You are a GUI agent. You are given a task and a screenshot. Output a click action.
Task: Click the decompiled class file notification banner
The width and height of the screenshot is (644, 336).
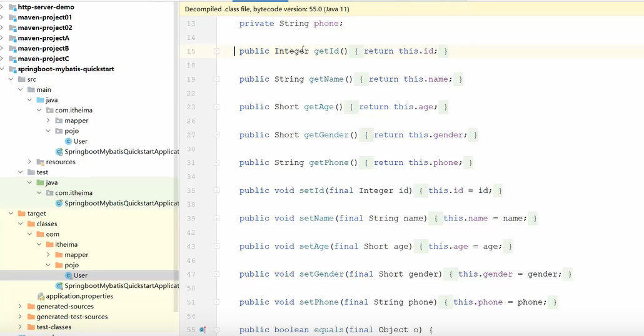(x=411, y=9)
